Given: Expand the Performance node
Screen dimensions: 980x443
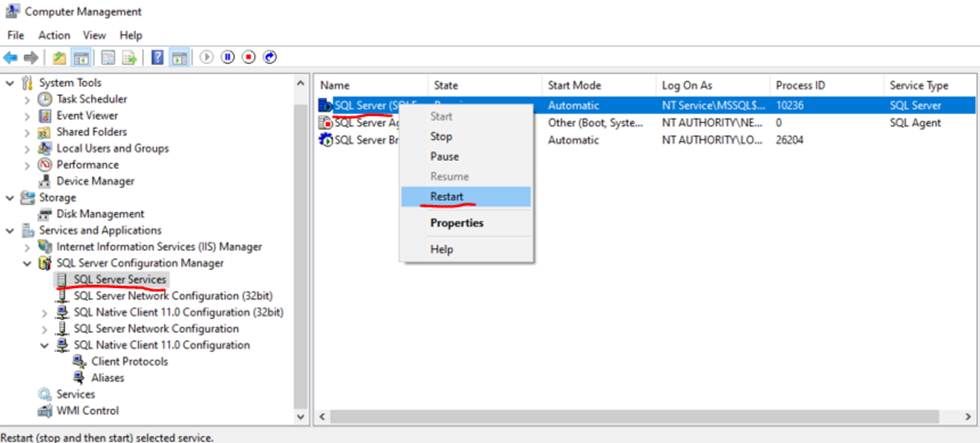Looking at the screenshot, I should click(27, 165).
